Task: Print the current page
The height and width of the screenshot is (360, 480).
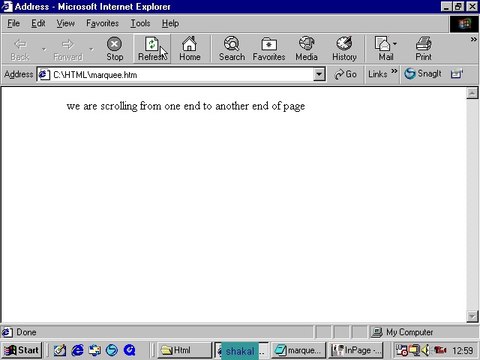Action: [423, 49]
